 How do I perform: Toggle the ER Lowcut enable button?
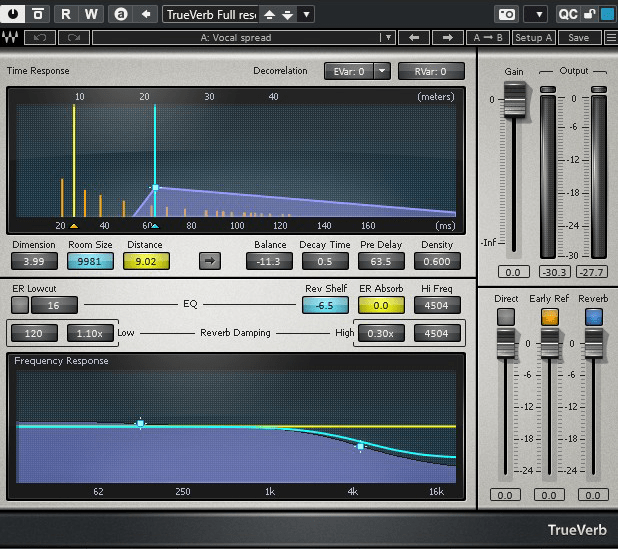(x=20, y=305)
